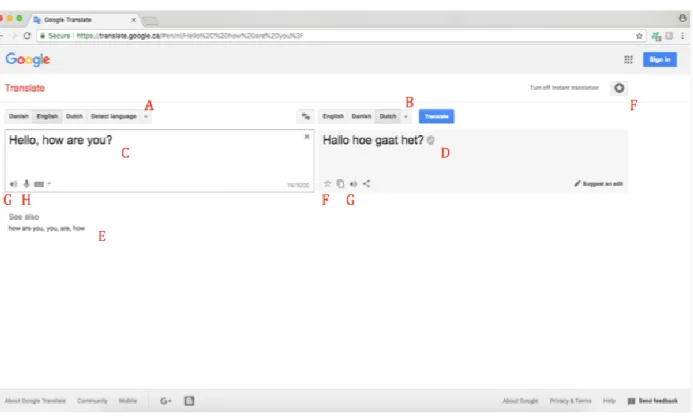Screen dimensions: 693x418
Task: Reload the page in the browser
Action: (27, 36)
